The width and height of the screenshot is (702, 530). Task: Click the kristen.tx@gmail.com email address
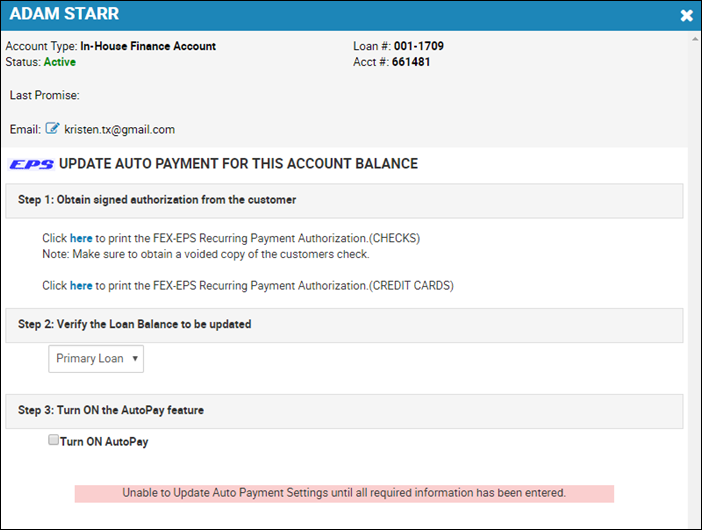coord(120,130)
